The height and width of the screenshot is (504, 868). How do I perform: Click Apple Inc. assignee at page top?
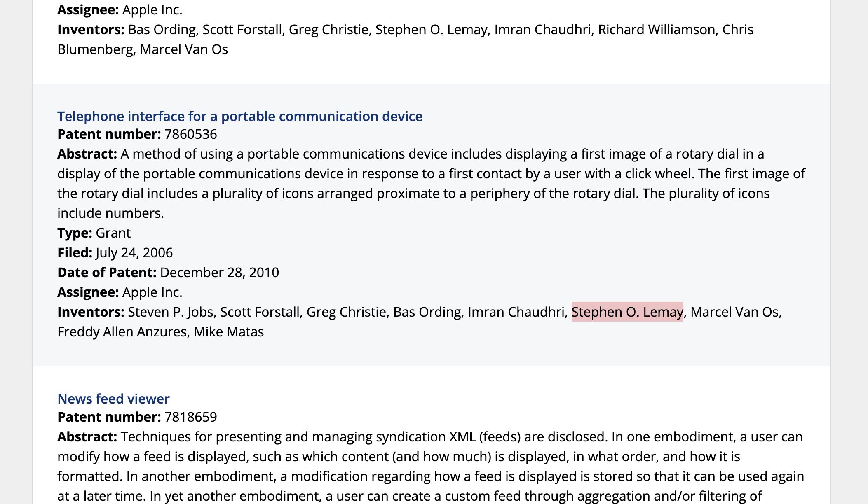pos(152,10)
